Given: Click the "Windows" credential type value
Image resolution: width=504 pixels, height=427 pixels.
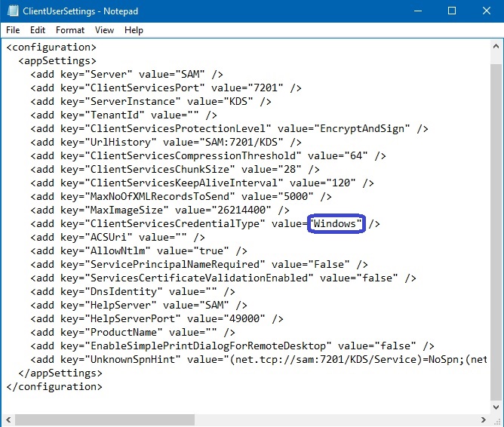Looking at the screenshot, I should point(336,223).
